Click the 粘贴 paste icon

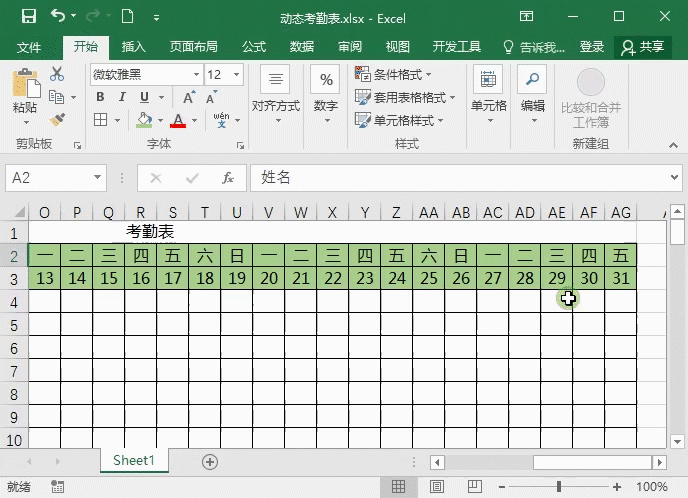click(x=25, y=84)
